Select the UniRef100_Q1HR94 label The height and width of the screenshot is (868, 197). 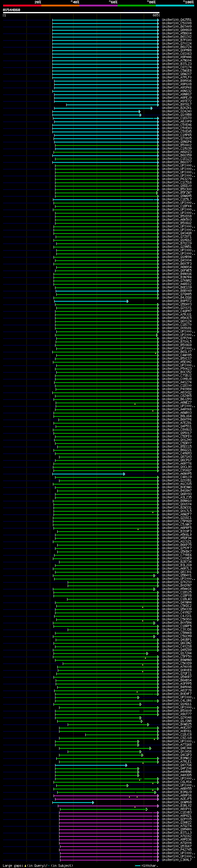[x=177, y=257]
